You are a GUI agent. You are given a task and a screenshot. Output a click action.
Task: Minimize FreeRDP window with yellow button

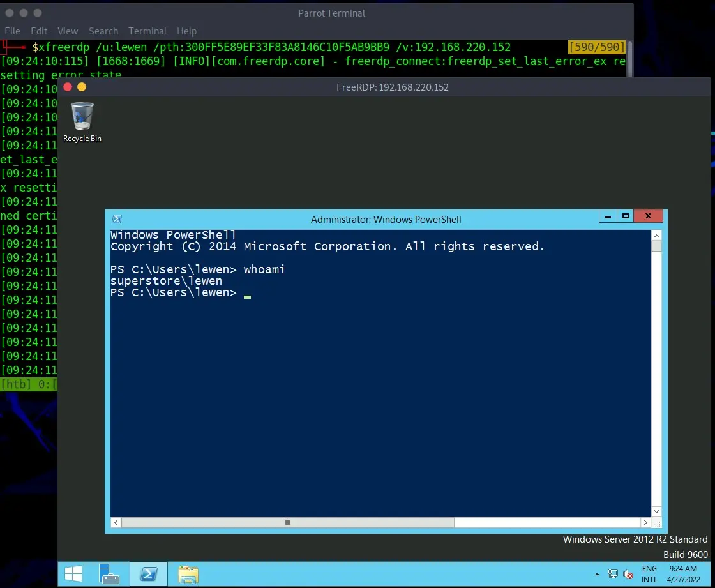click(82, 87)
